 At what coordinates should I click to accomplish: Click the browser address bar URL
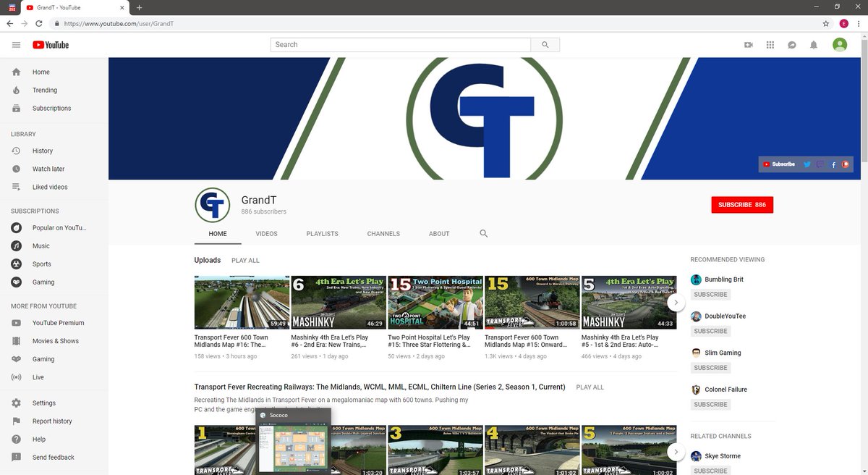[119, 23]
